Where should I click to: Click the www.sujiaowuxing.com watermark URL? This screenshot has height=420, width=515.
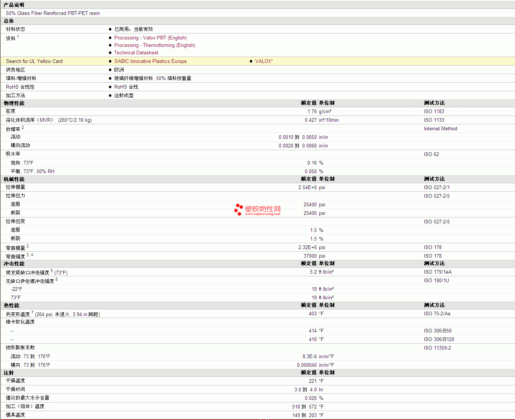click(x=262, y=214)
